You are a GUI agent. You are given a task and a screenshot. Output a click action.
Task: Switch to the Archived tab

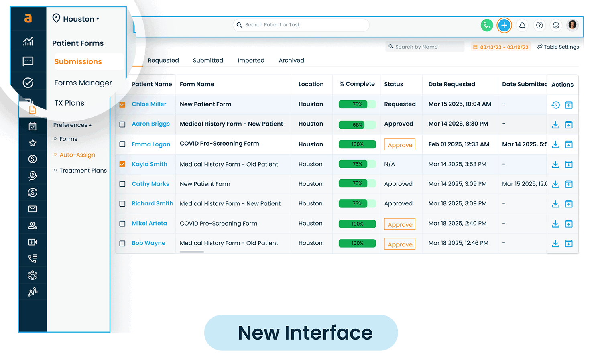click(x=291, y=60)
